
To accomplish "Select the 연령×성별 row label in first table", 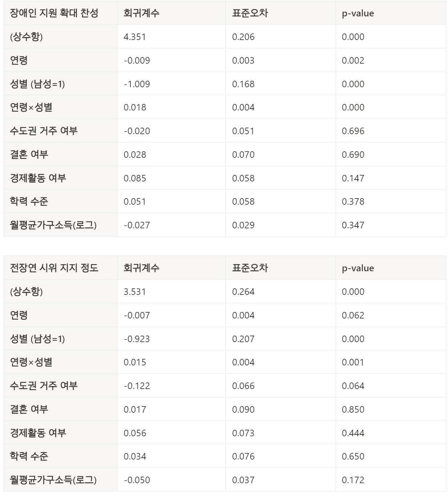I will coord(60,107).
